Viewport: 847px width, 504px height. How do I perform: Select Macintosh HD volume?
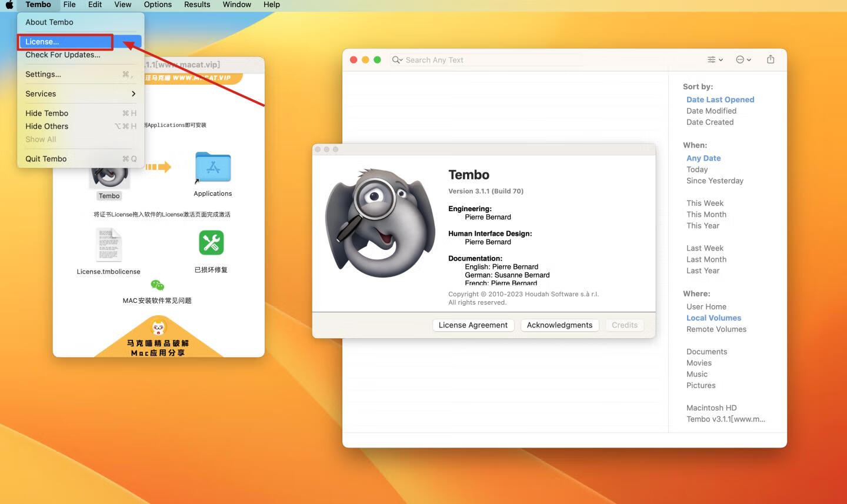coord(711,408)
